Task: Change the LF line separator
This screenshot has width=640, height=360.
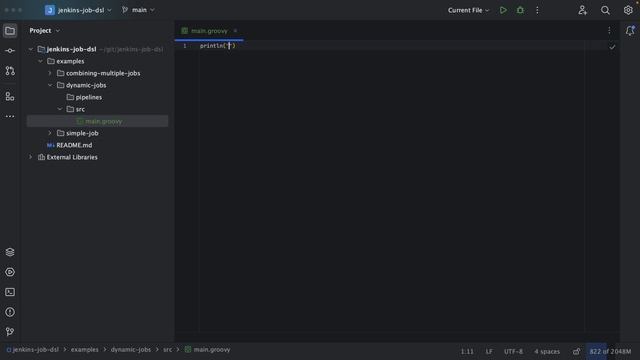Action: [489, 351]
